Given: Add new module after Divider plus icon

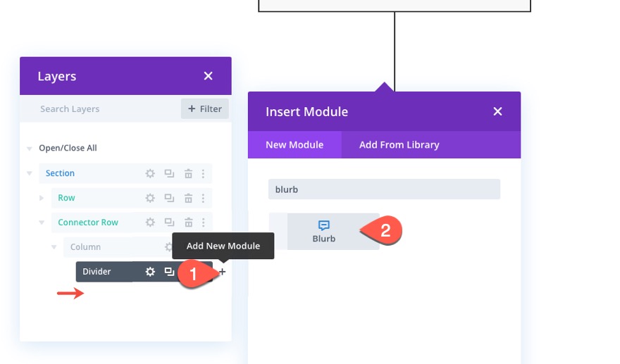Looking at the screenshot, I should click(222, 272).
